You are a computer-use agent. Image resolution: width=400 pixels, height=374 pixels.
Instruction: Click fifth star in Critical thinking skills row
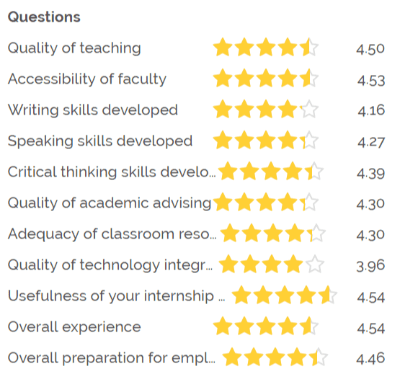314,171
